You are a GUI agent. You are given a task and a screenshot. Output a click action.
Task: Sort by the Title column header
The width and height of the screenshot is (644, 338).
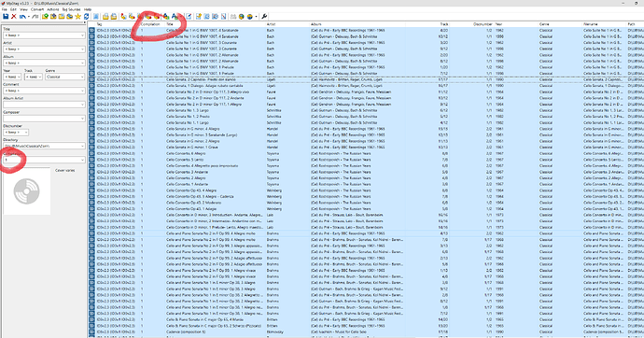pos(170,24)
